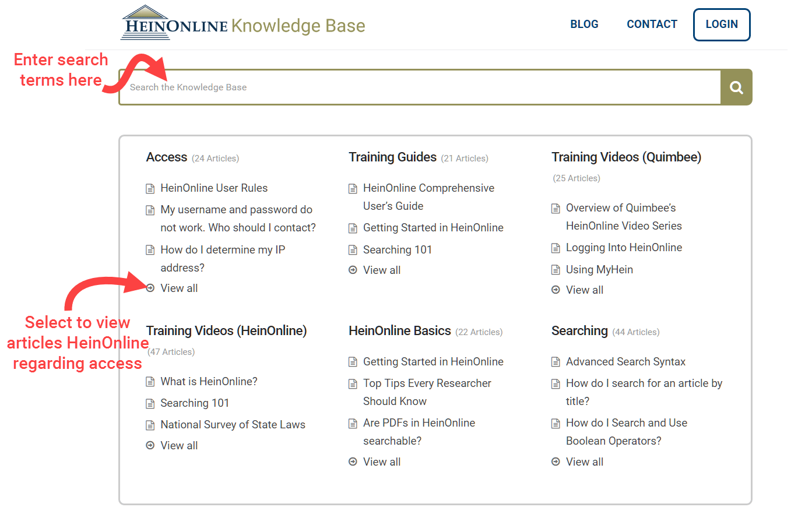View all Training Videos (HeinOnline) articles
Screen dimensions: 812x514
(x=179, y=445)
